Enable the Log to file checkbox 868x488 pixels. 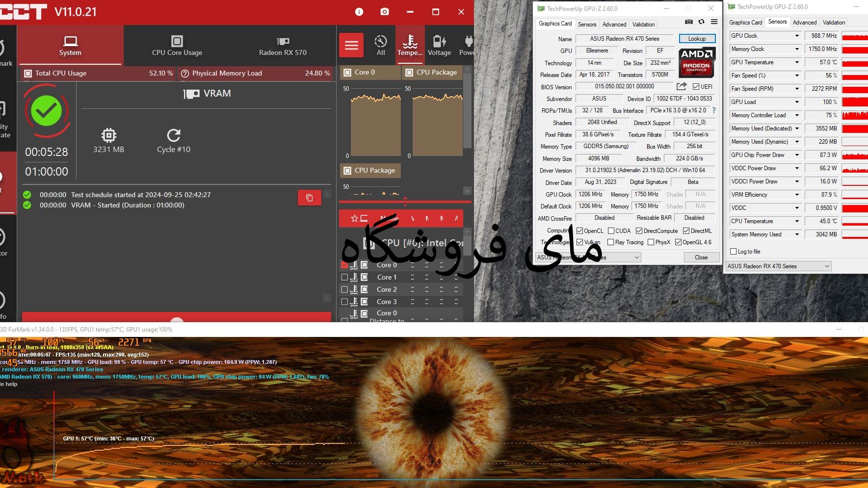[x=734, y=252]
